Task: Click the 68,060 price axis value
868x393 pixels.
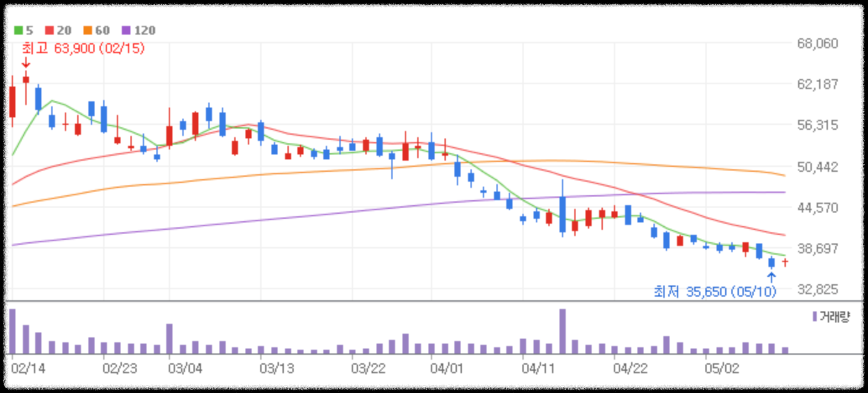Action: (818, 44)
